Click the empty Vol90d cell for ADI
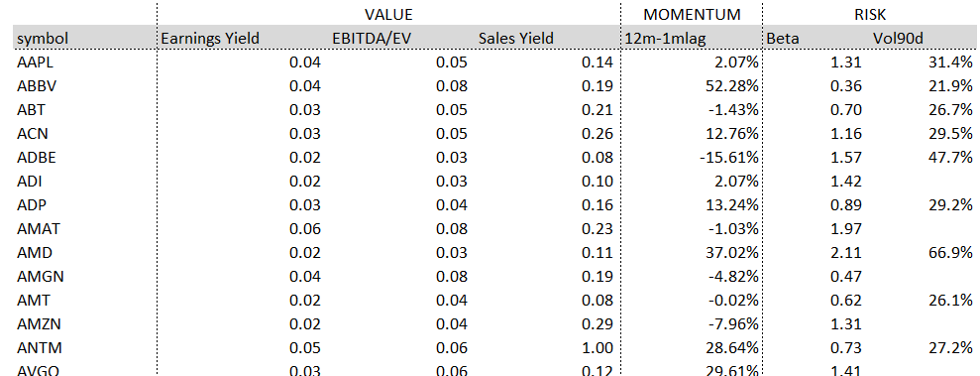 pos(922,182)
